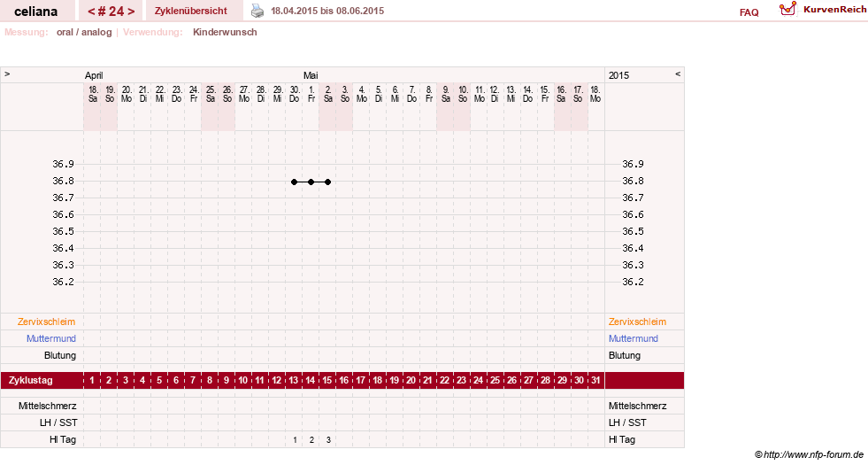Click date header 30. Do
868x465 pixels.
(294, 94)
